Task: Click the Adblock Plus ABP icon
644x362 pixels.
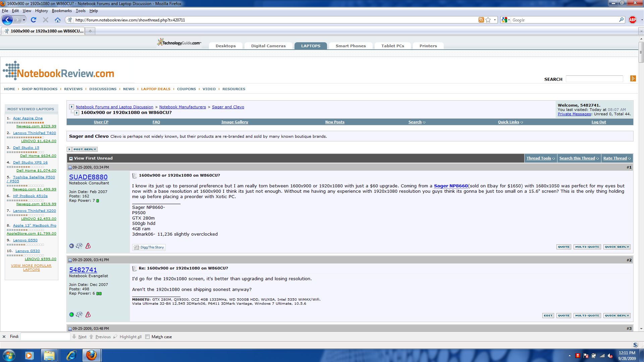Action: tap(633, 20)
